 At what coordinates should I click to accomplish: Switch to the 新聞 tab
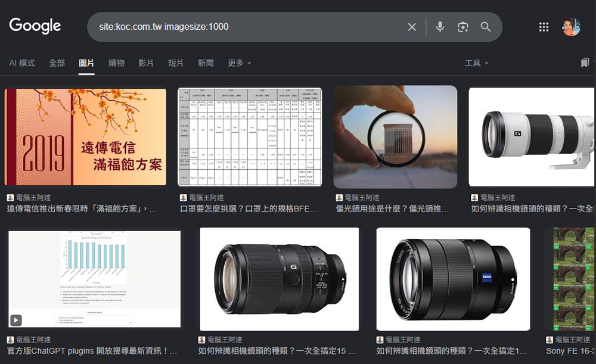click(x=206, y=63)
